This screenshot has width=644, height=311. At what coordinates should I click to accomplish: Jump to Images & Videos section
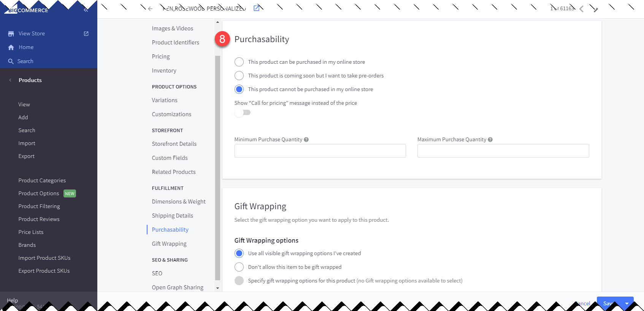[x=173, y=28]
